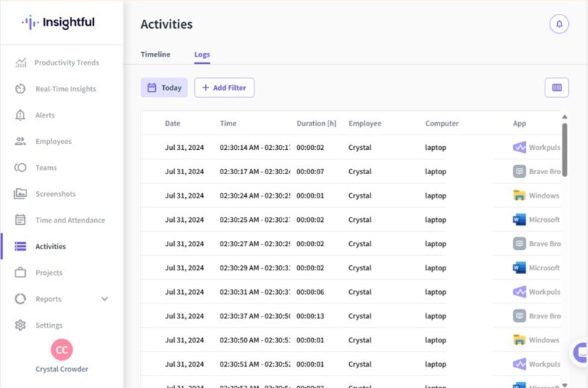Image resolution: width=588 pixels, height=388 pixels.
Task: Switch to the Logs tab
Action: [x=202, y=54]
